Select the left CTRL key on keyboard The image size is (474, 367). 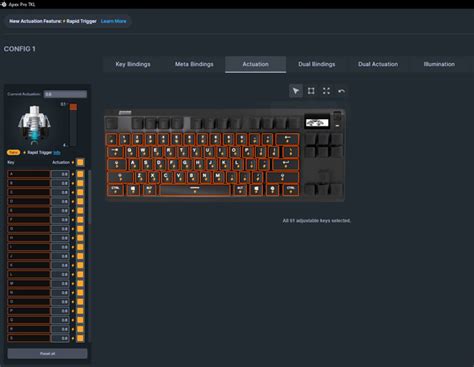click(115, 190)
